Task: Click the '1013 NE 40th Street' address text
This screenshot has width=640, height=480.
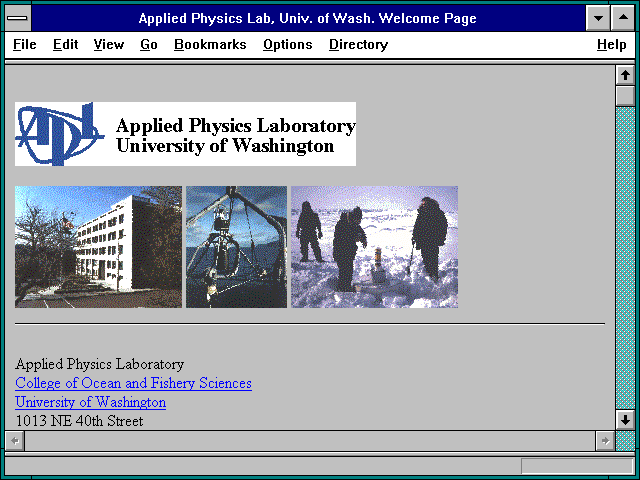Action: 80,421
